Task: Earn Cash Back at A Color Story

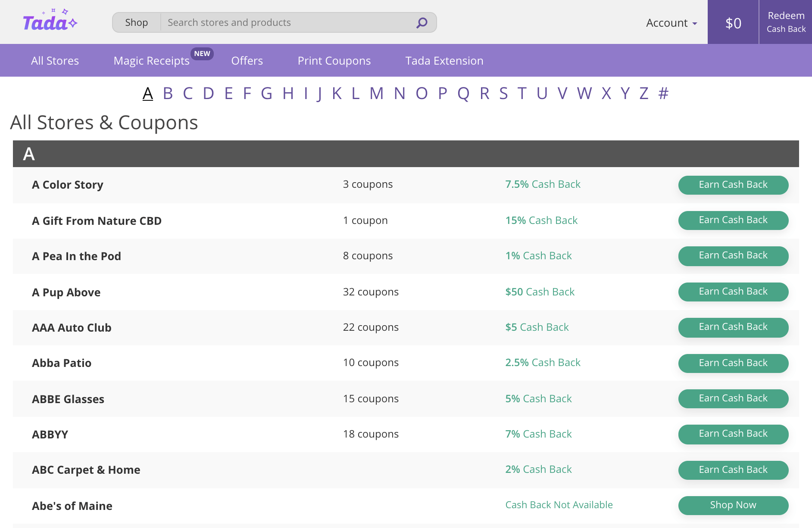Action: 733,185
